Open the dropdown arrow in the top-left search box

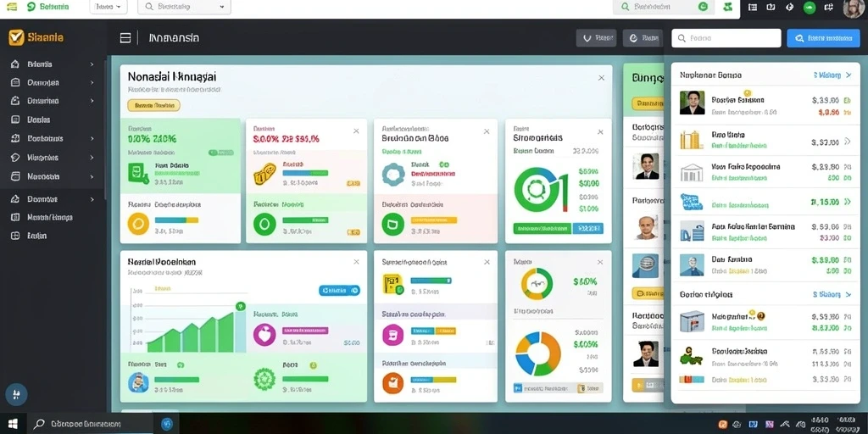point(222,7)
